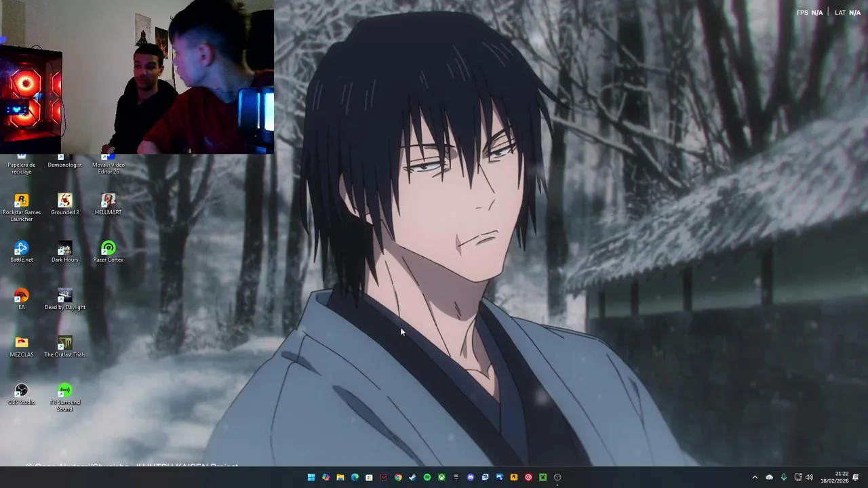Open notifications bell in system tray
868x488 pixels.
point(856,477)
